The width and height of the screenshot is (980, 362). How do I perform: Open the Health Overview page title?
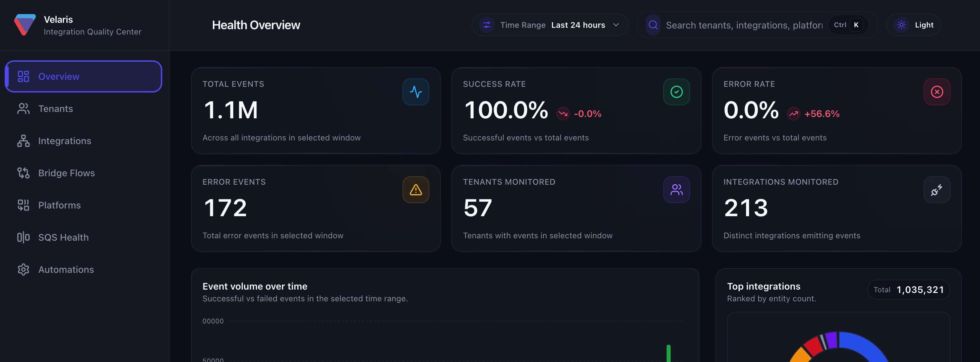256,25
